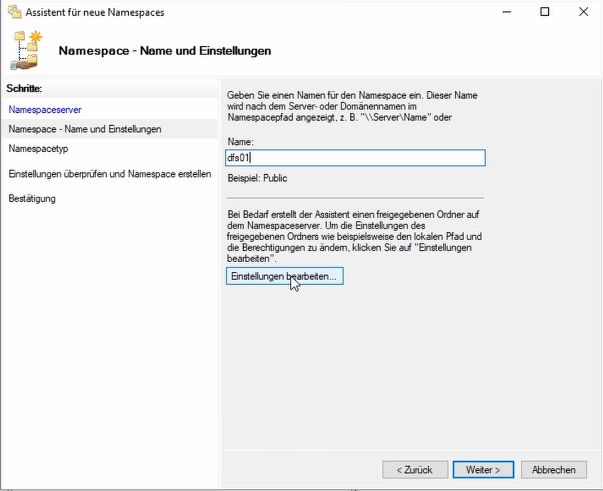This screenshot has width=603, height=491.
Task: Open 'Einstellungen überprüfen und Namespace erstellen' step
Action: [109, 174]
